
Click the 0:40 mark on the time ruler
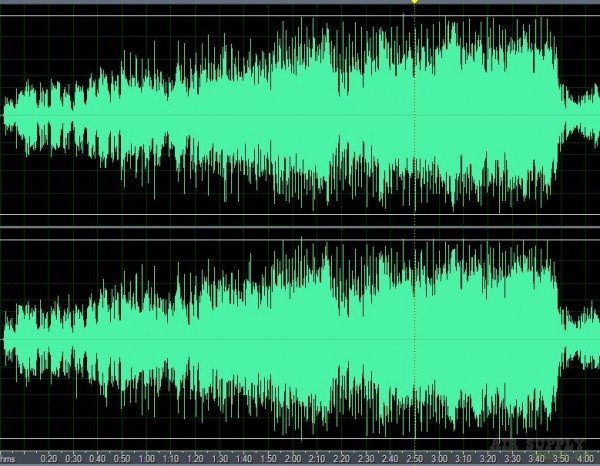(x=98, y=458)
